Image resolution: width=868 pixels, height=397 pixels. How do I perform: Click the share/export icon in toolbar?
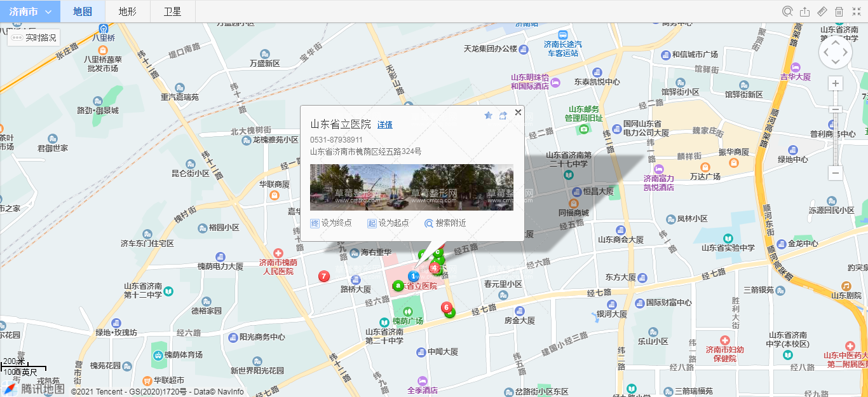804,11
